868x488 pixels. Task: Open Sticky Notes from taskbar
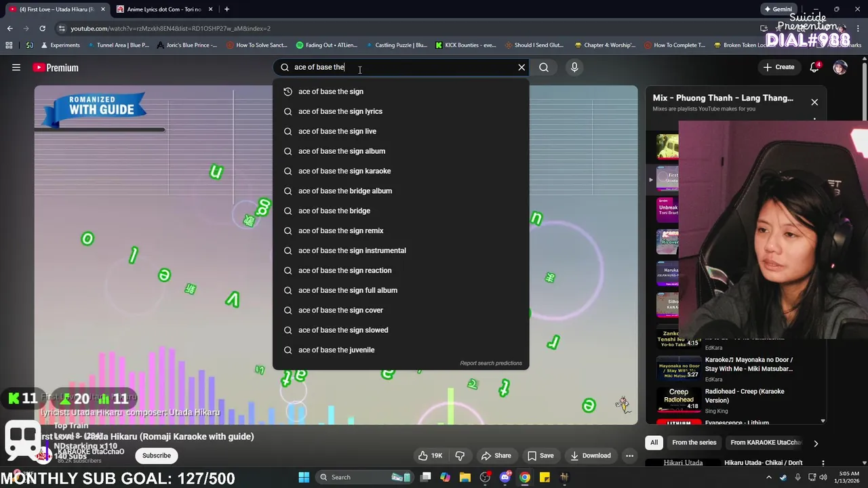(545, 477)
